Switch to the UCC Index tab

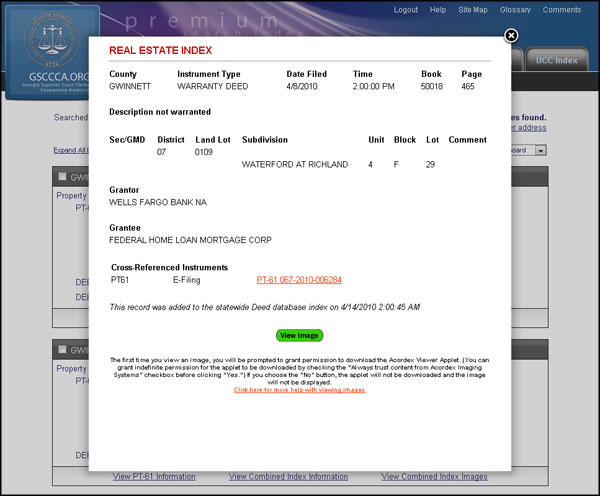558,60
